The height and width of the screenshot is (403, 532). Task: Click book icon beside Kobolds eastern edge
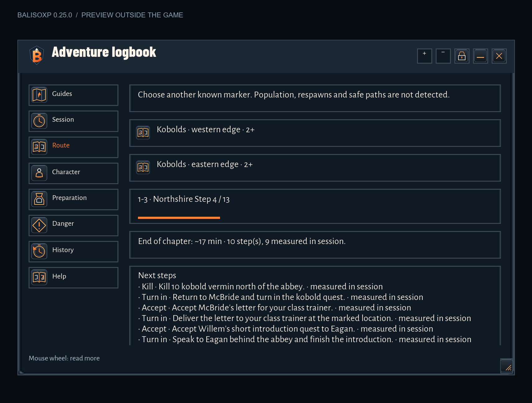(x=143, y=167)
